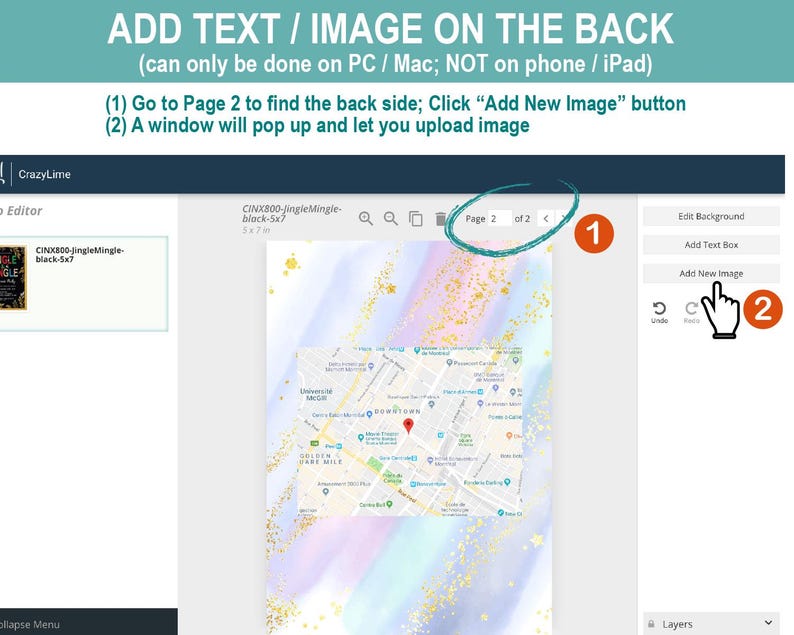Screen dimensions: 794x635
Task: Expand the Layers panel
Action: coord(768,623)
